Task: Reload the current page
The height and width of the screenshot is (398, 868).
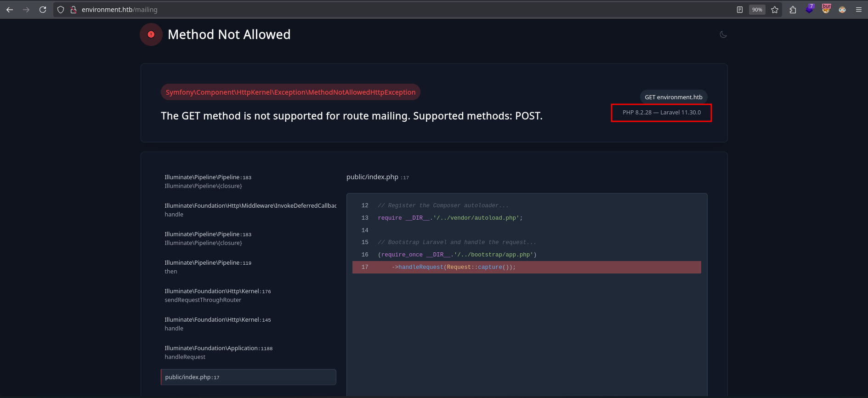Action: point(43,10)
